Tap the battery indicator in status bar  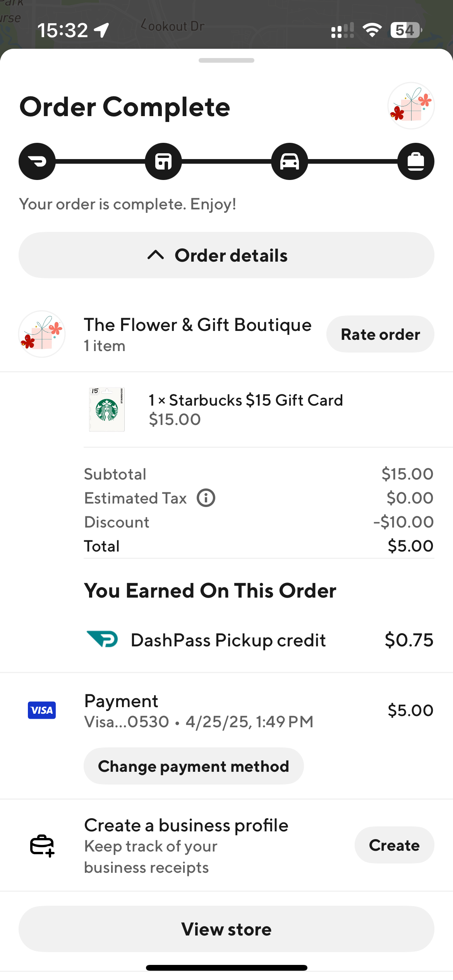click(405, 30)
